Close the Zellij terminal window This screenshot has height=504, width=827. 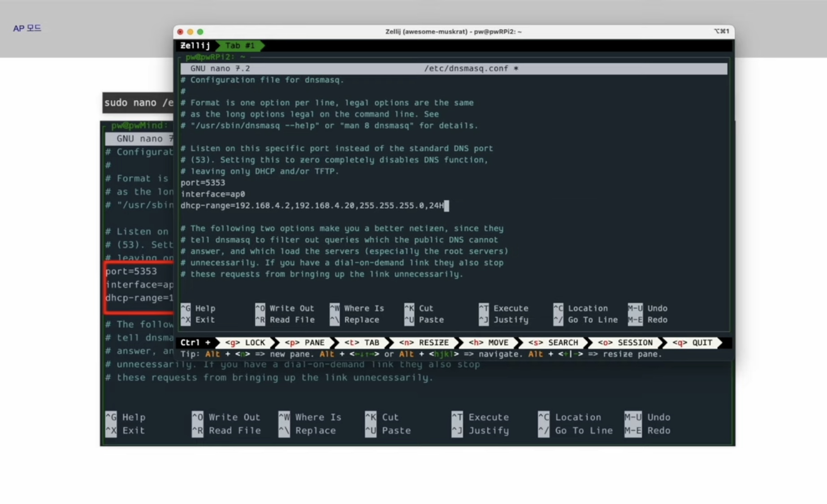(x=180, y=32)
